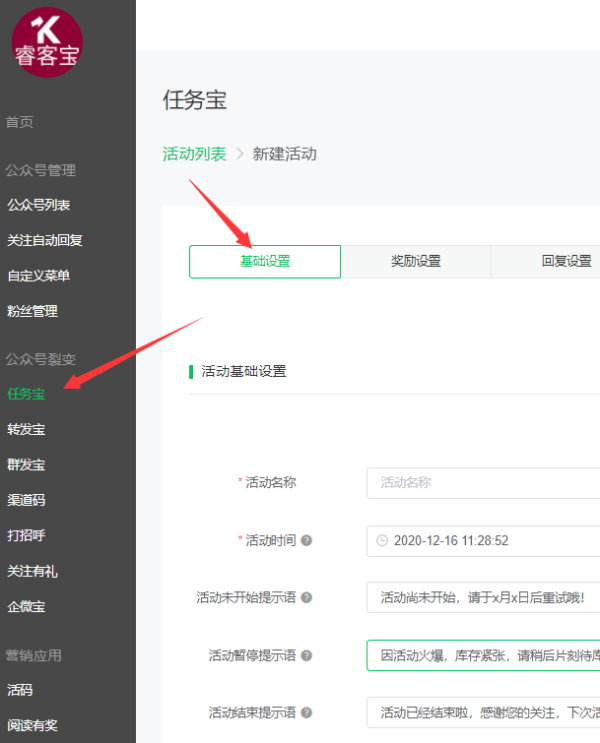
Task: Click the 公众号裂变 section header
Action: pos(40,359)
